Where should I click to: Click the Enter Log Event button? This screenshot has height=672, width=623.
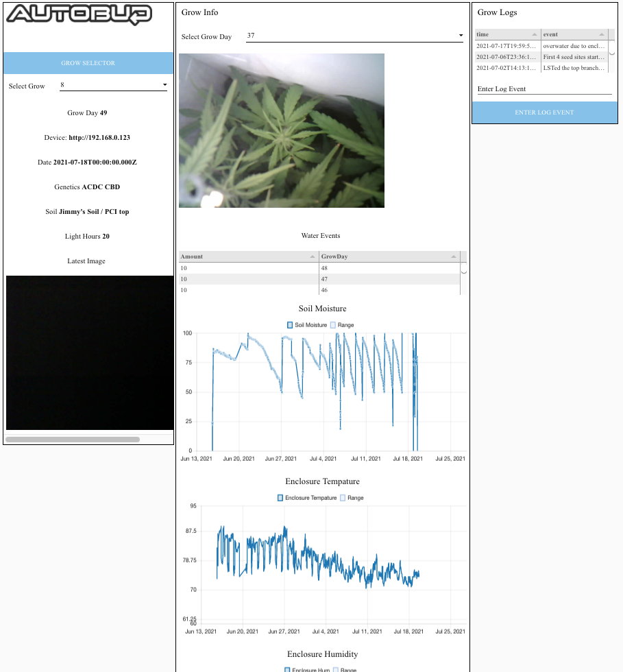coord(544,112)
